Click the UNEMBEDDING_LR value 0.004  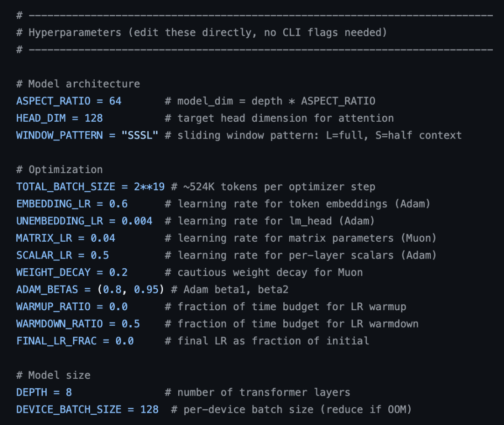point(137,221)
